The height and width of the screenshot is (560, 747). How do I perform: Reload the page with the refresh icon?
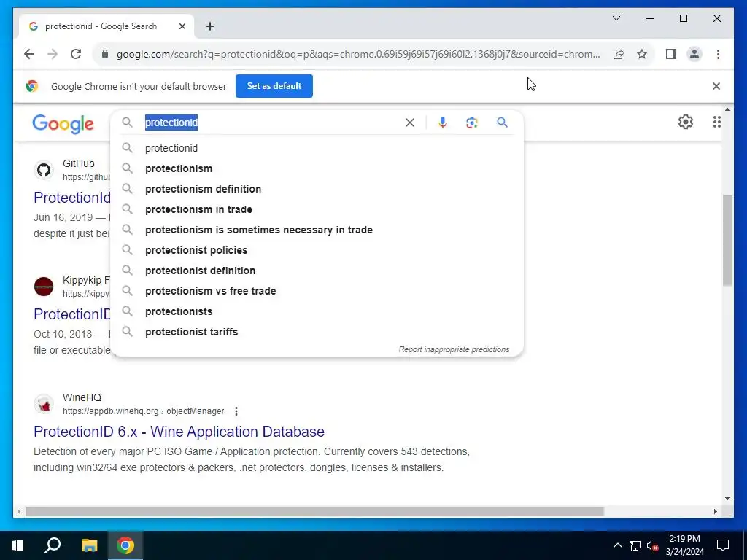pyautogui.click(x=76, y=54)
